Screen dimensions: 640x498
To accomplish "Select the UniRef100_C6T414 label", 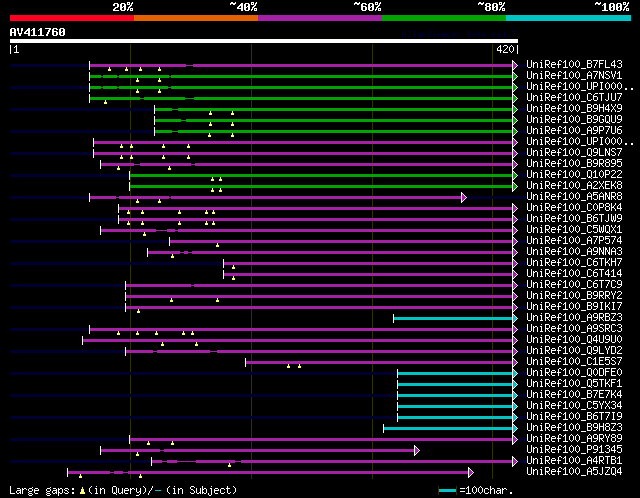I will point(574,274).
